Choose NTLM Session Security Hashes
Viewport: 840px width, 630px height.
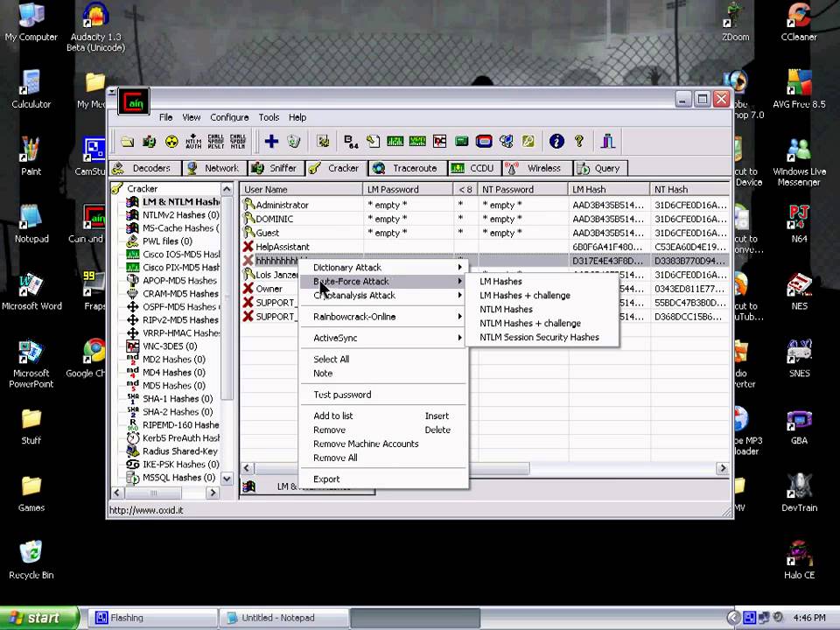pos(542,337)
